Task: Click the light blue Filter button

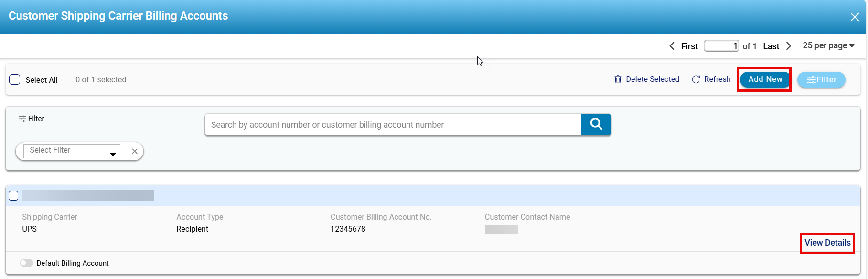Action: click(821, 80)
